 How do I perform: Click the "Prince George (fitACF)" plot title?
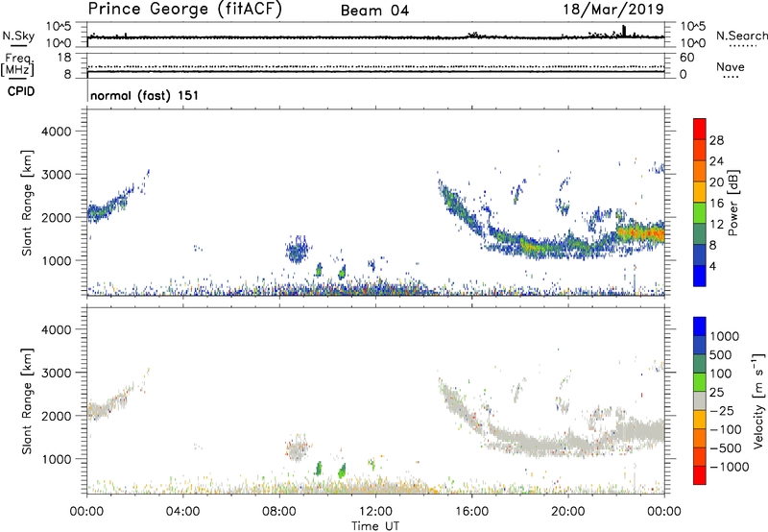[185, 10]
